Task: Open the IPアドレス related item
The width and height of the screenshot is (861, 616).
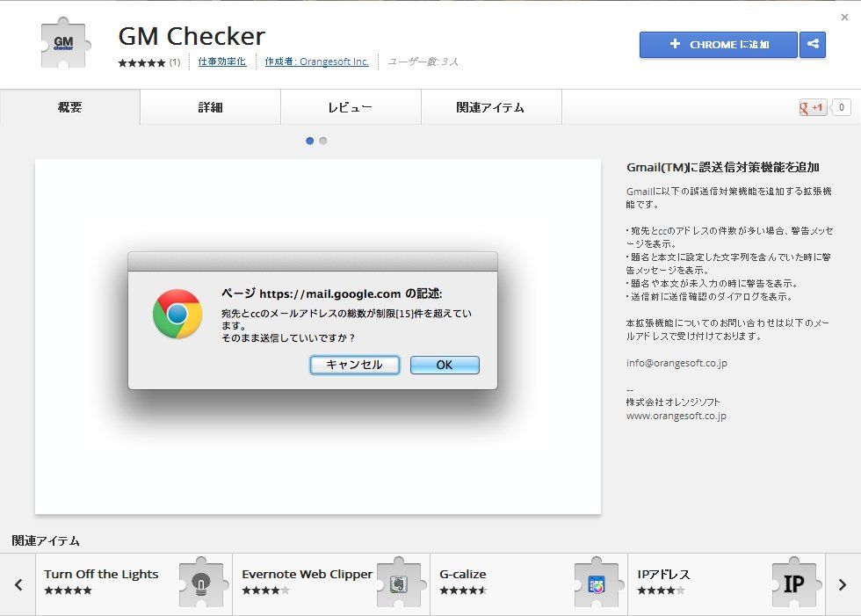Action: [x=727, y=584]
